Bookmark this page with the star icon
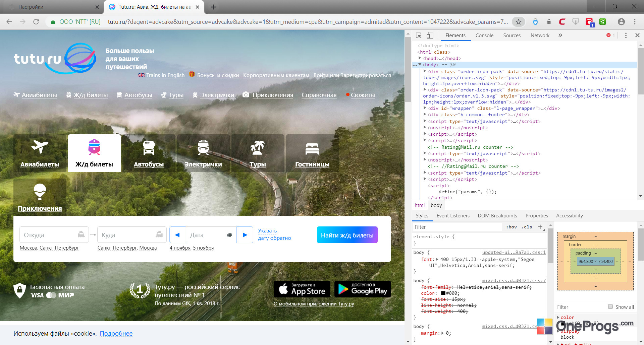Image resolution: width=644 pixels, height=345 pixels. tap(519, 22)
